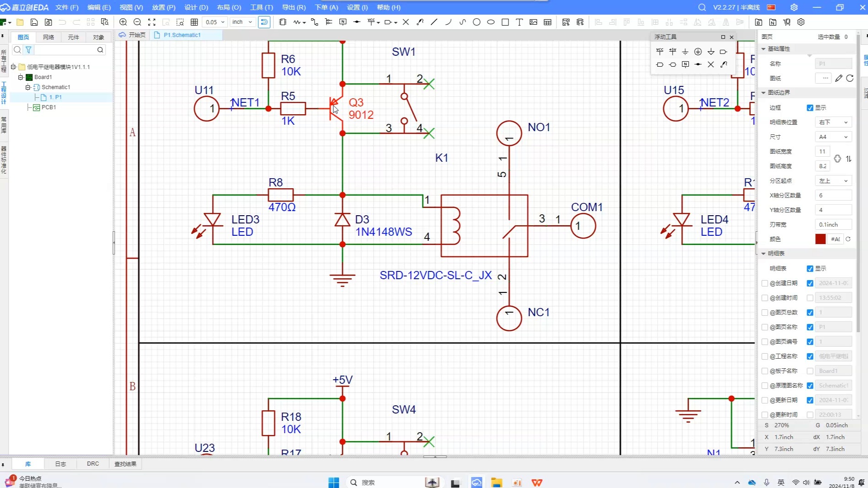This screenshot has width=868, height=488.
Task: Click the zoom in magnifier icon
Action: 123,22
